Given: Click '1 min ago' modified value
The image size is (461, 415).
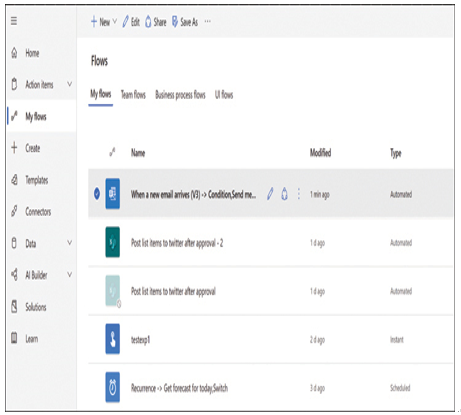Looking at the screenshot, I should (x=320, y=194).
